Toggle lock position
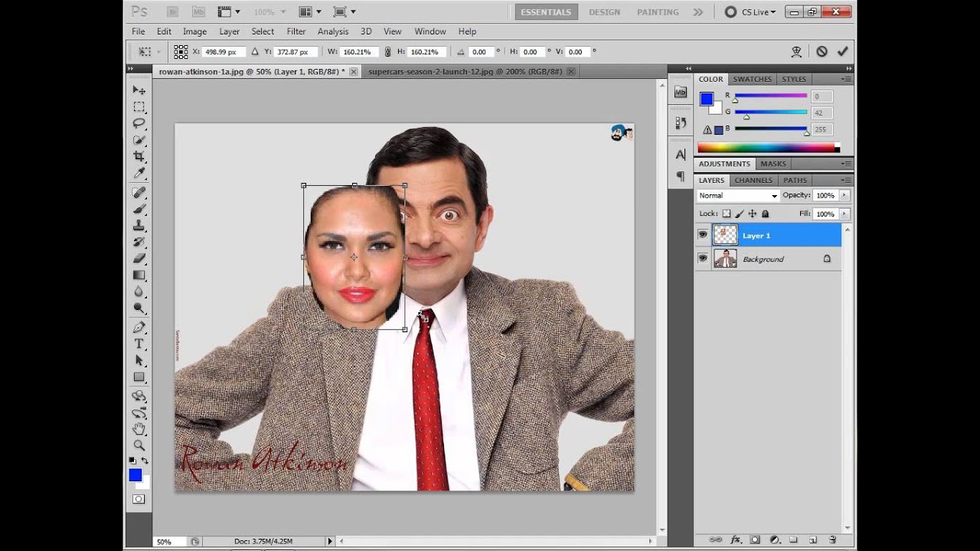This screenshot has width=980, height=551. (753, 214)
